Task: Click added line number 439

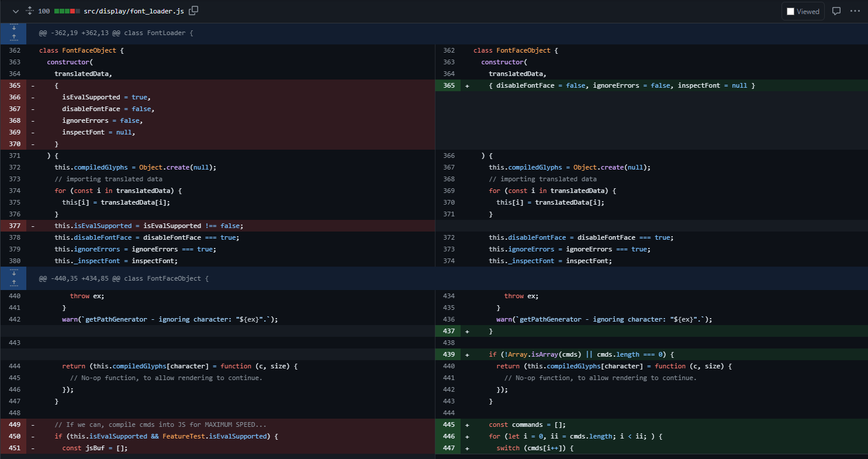Action: coord(448,354)
